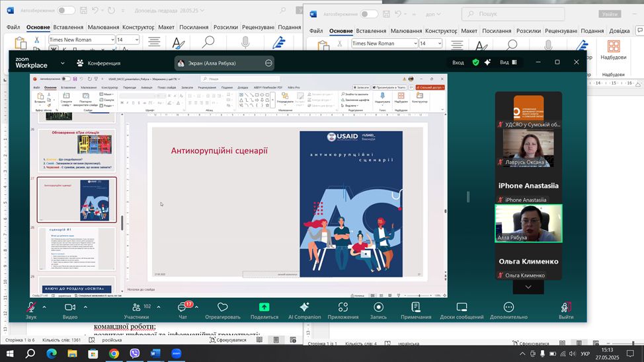Open the Вид view dropdown in Zoom
Screen dimensions: 644x362
[508, 62]
